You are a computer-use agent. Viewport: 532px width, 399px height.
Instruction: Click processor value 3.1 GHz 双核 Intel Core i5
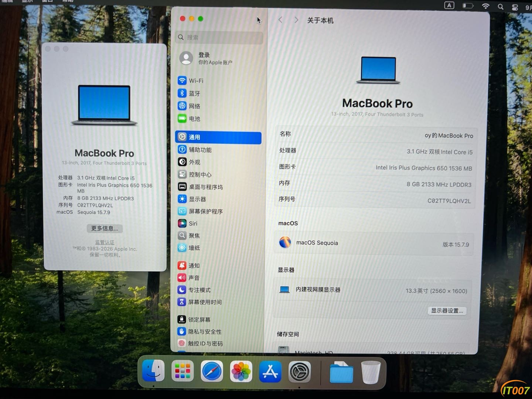tap(440, 152)
